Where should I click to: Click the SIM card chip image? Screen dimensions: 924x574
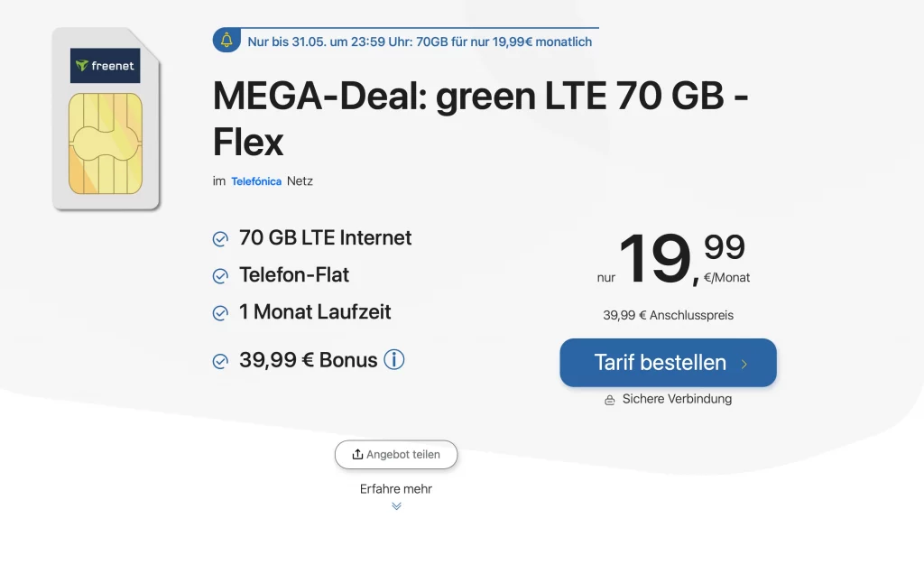106,143
